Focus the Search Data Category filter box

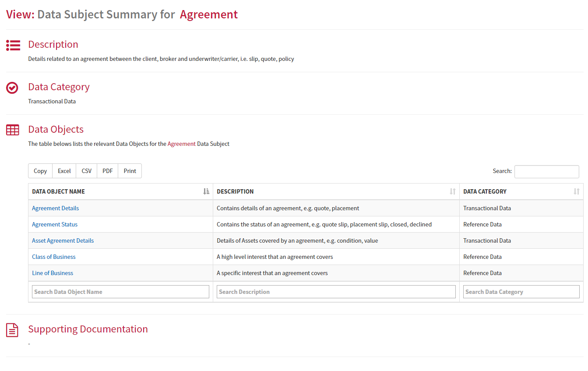click(x=521, y=292)
